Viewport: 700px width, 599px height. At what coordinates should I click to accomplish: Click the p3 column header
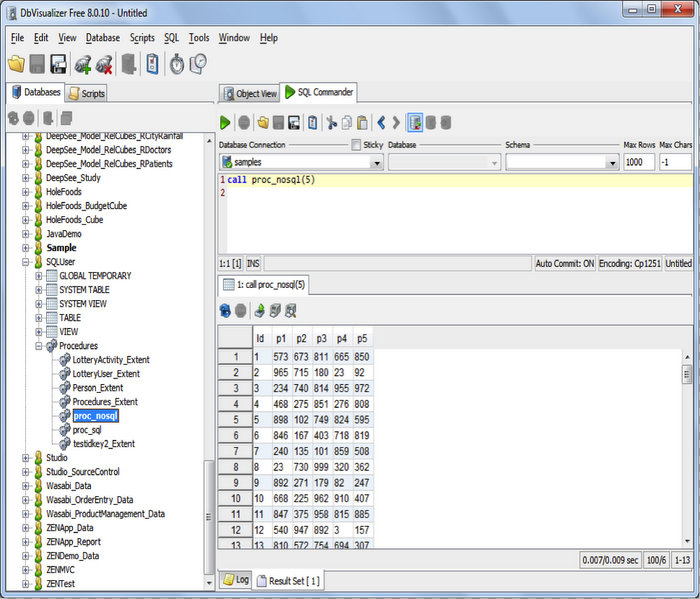click(321, 339)
